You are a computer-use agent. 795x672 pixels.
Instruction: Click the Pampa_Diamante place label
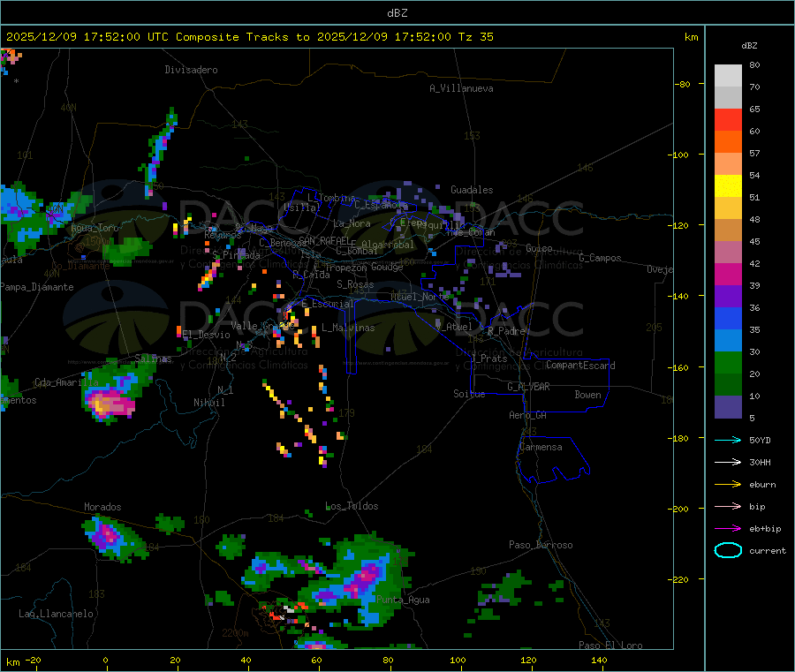[x=37, y=287]
